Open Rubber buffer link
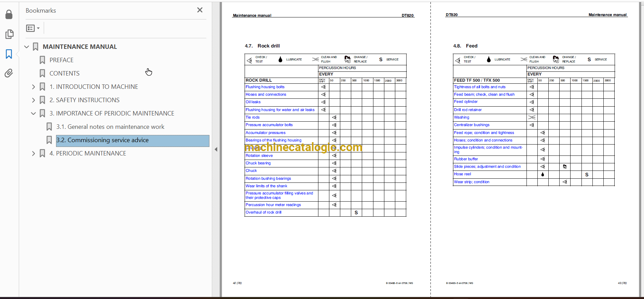 [x=466, y=159]
